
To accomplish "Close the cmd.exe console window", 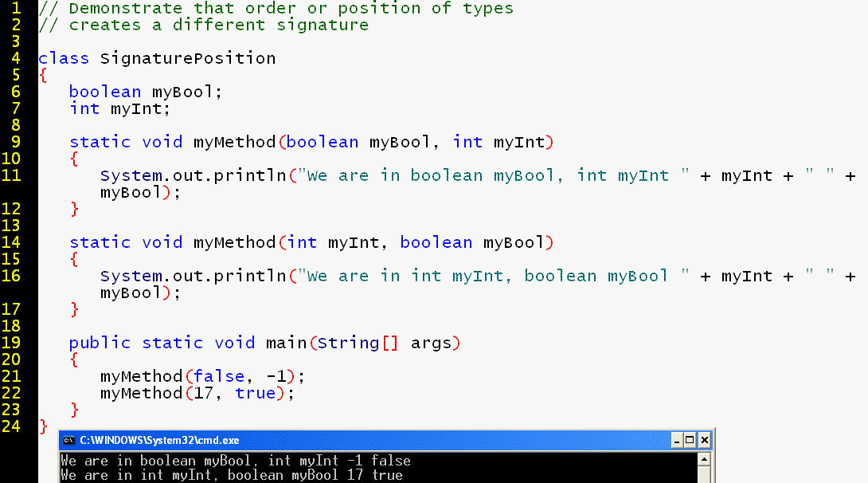I will tap(704, 440).
